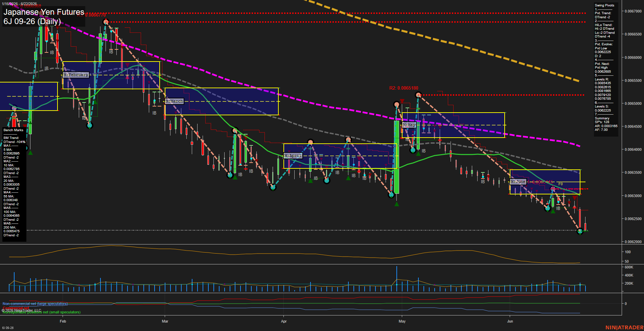The height and width of the screenshot is (331, 644).
Task: Click the 0.0065000 price axis label
Action: click(633, 103)
